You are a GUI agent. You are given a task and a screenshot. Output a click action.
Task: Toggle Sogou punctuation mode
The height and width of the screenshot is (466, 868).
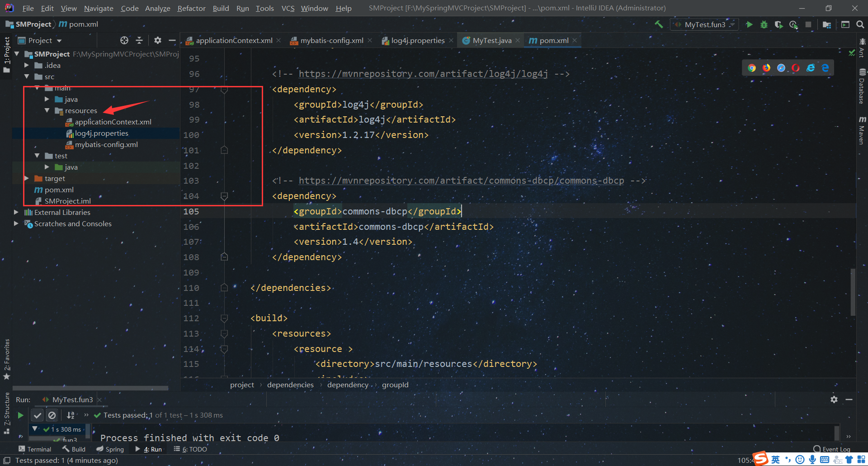pos(788,460)
